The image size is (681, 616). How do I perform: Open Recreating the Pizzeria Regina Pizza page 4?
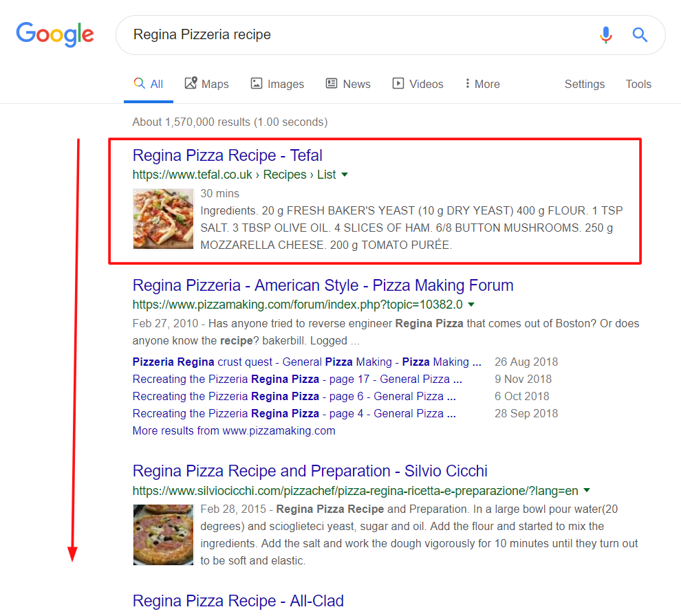click(x=294, y=414)
